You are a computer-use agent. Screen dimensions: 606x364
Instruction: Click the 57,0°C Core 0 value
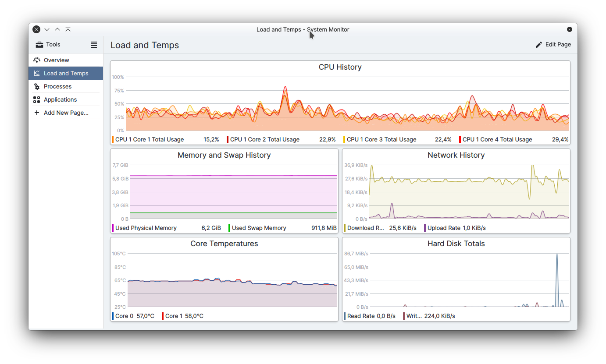(x=146, y=316)
